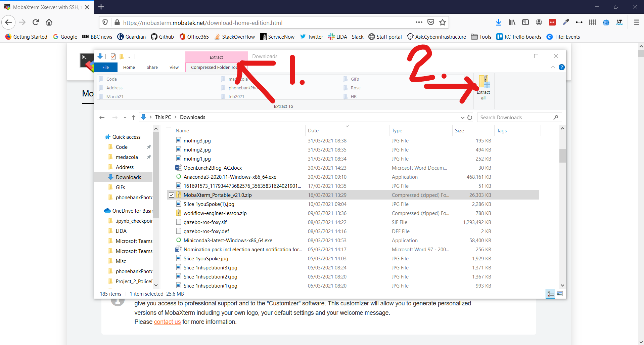Viewport: 644px width, 345px height.
Task: Reload the page in Firefox
Action: tap(36, 23)
